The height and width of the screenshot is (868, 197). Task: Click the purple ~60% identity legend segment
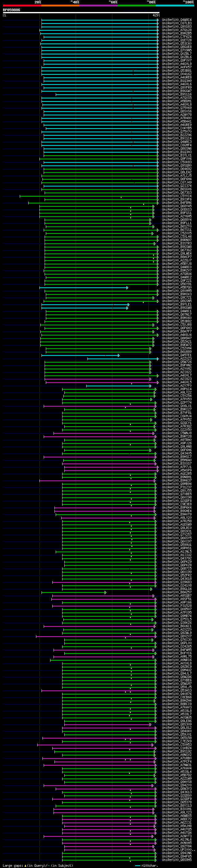[98, 6]
